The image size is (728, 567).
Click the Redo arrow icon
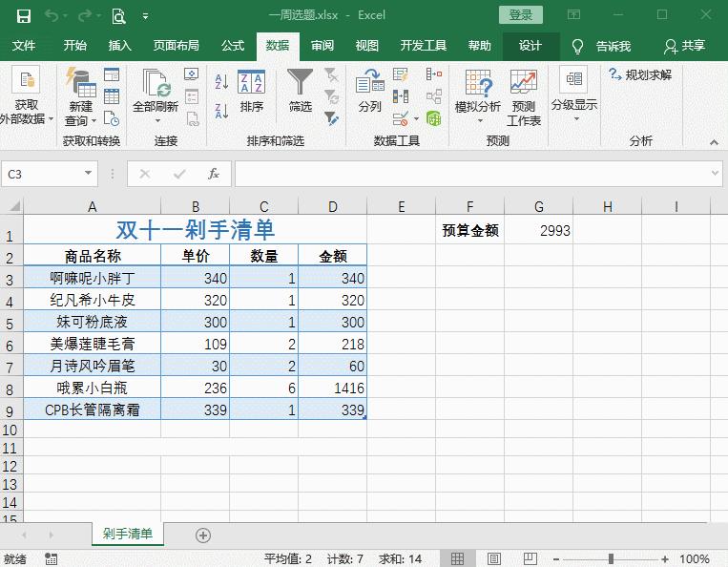[85, 16]
